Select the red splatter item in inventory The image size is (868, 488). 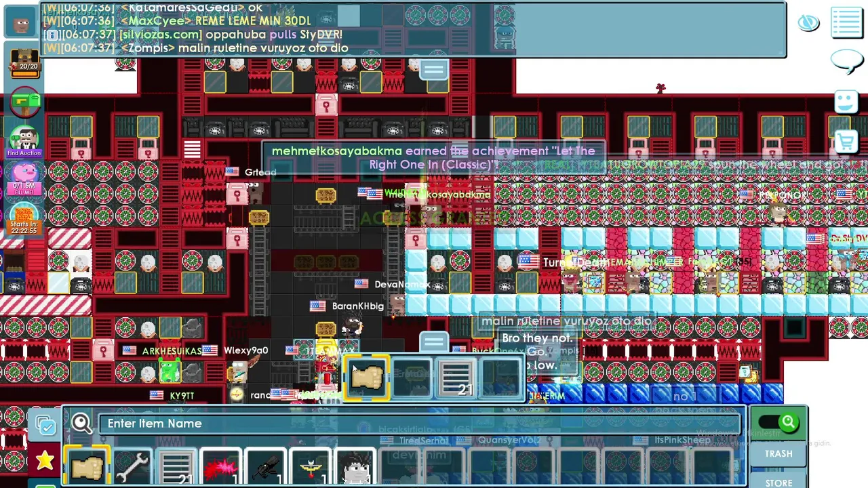pos(220,467)
